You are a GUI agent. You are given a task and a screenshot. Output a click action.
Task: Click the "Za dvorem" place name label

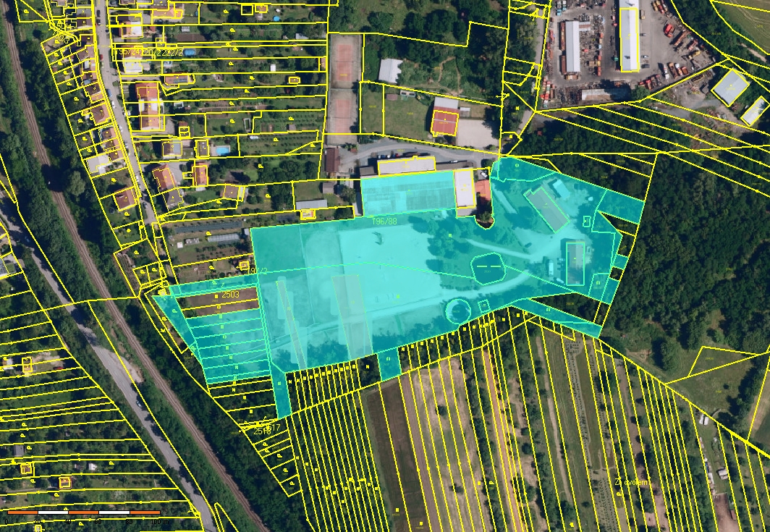[632, 482]
